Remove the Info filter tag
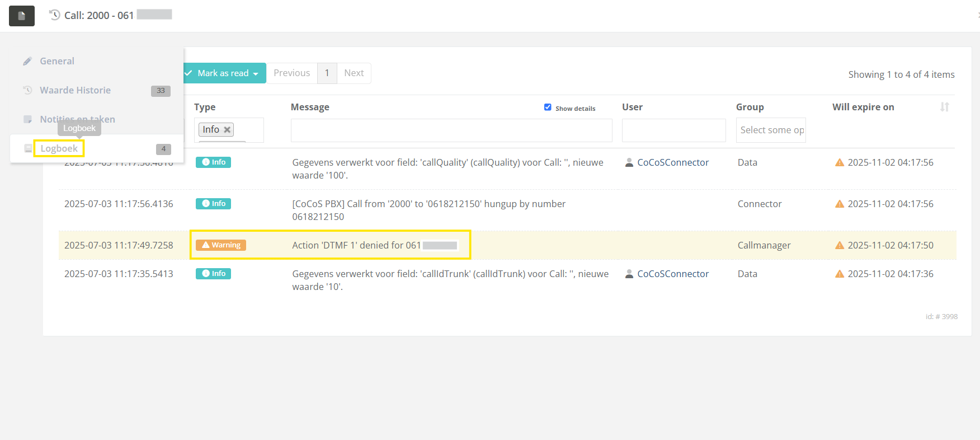This screenshot has width=980, height=440. point(227,130)
